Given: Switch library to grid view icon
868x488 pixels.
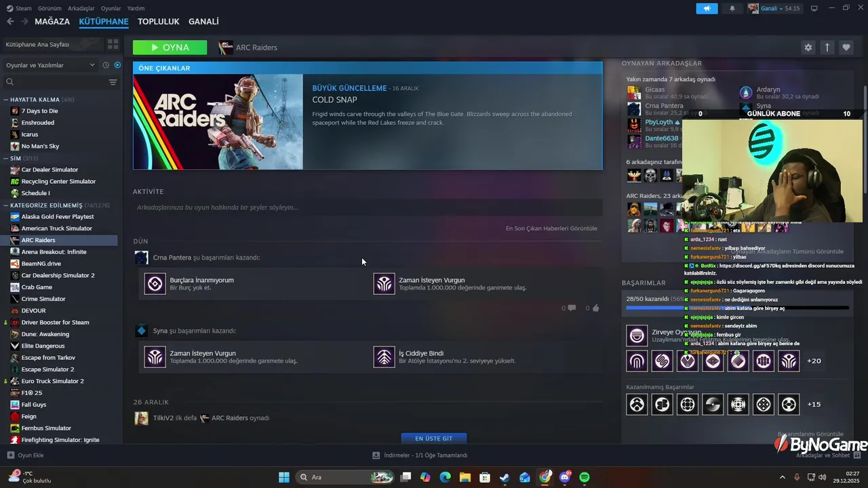Looking at the screenshot, I should 113,44.
